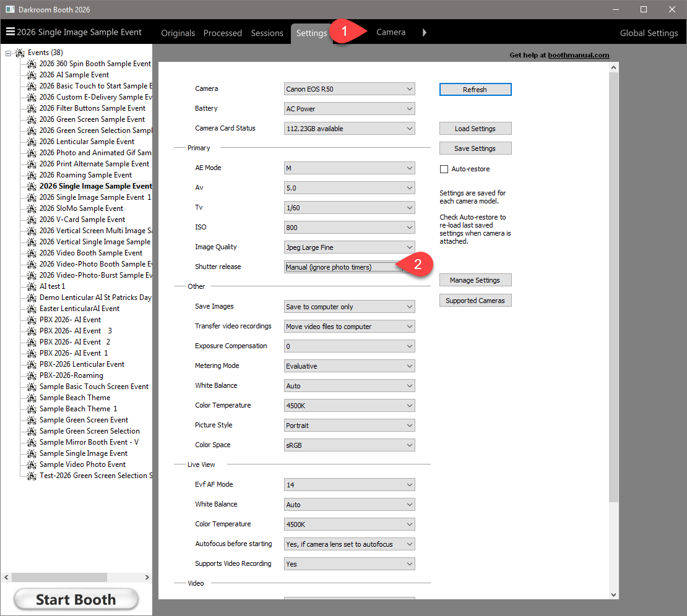Click icon next to 2026 SloMo Sample Event
Image resolution: width=687 pixels, height=616 pixels.
click(x=32, y=208)
